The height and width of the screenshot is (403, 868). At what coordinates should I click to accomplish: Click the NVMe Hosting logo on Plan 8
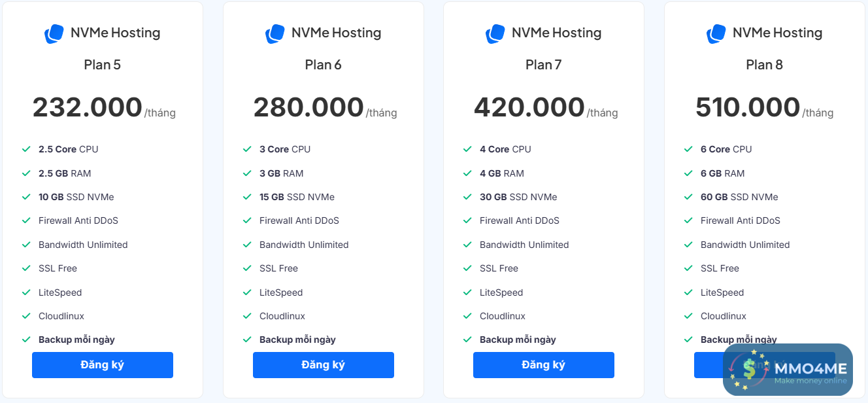pyautogui.click(x=716, y=34)
